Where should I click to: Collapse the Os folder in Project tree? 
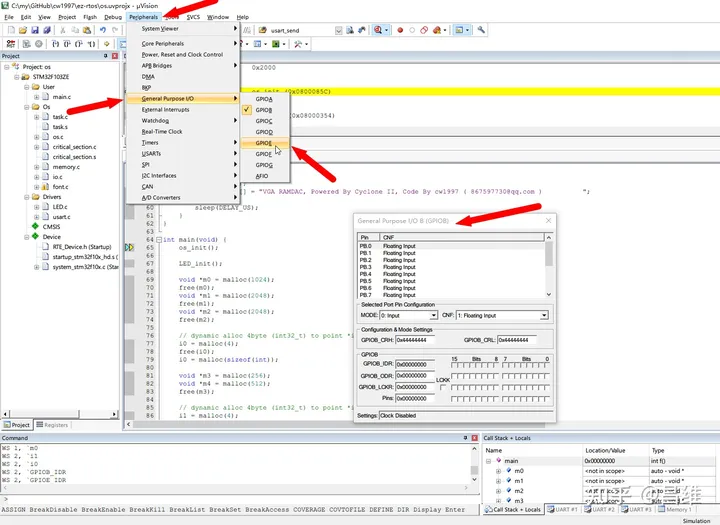(27, 107)
